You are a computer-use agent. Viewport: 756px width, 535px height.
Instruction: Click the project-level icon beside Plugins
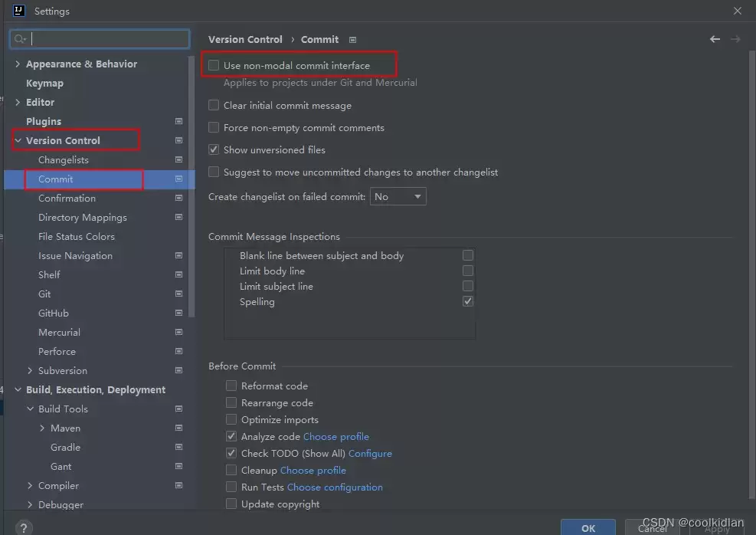tap(178, 121)
